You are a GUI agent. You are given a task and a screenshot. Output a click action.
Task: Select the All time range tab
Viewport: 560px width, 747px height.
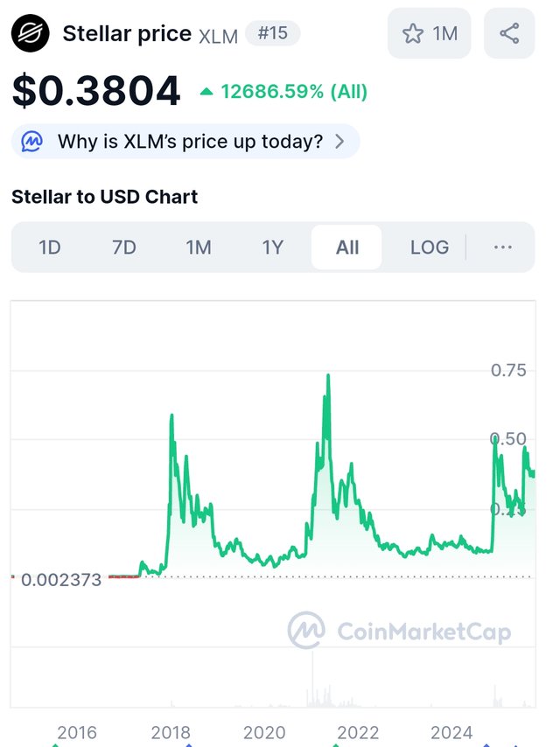click(347, 248)
